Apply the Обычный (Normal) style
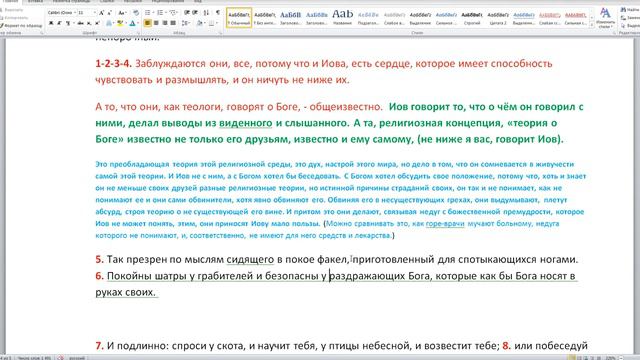 (x=239, y=18)
